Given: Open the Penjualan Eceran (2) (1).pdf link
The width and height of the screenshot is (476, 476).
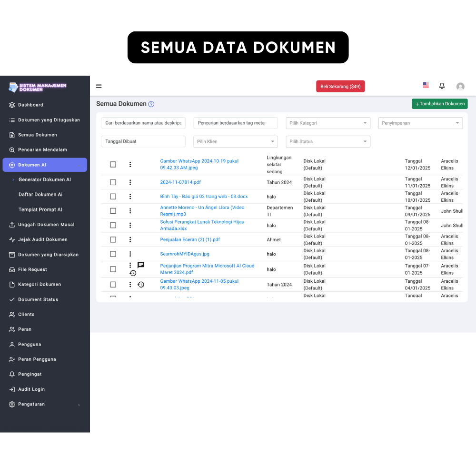Looking at the screenshot, I should (x=190, y=239).
